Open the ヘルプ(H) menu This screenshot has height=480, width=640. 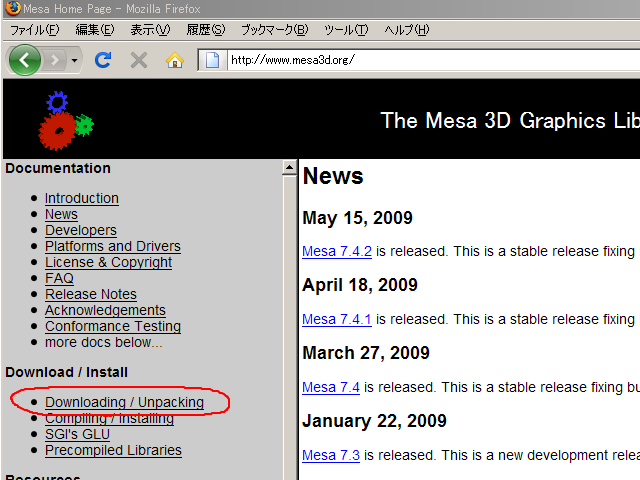(x=407, y=30)
